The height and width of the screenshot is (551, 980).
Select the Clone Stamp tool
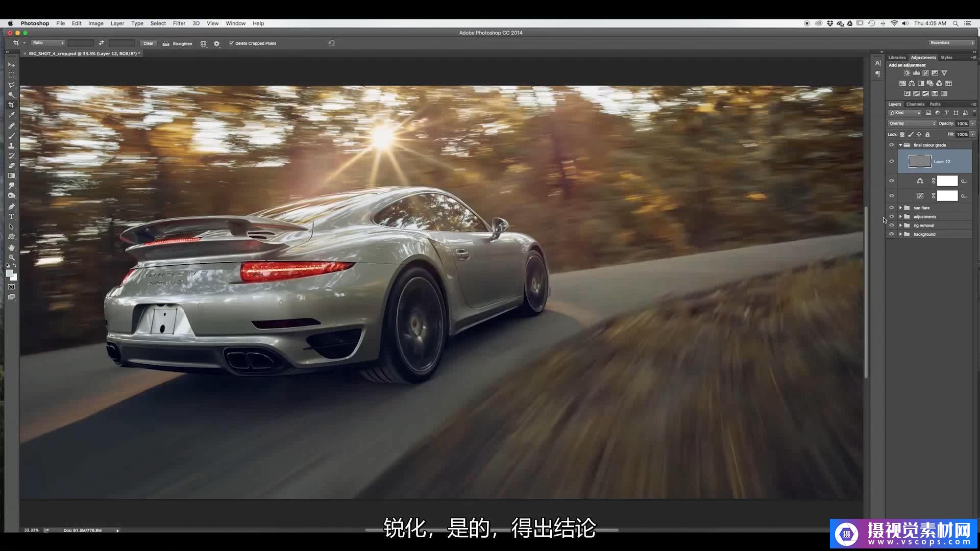click(11, 145)
